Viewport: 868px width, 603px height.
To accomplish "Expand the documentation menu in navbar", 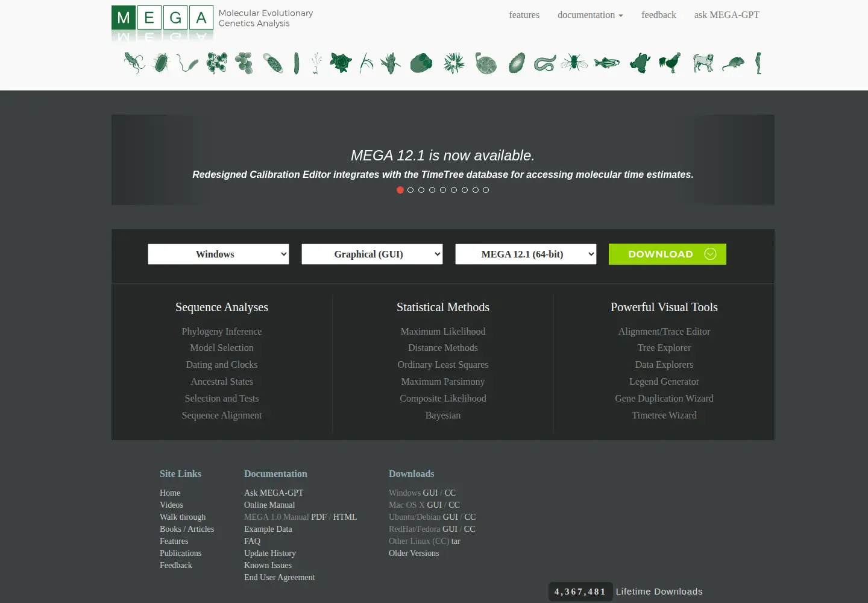I will (590, 15).
